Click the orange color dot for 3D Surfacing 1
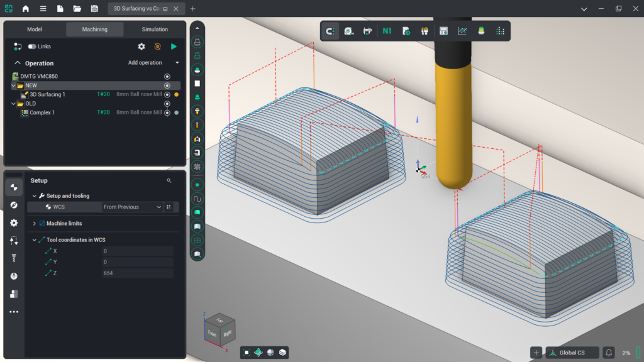 coord(177,94)
